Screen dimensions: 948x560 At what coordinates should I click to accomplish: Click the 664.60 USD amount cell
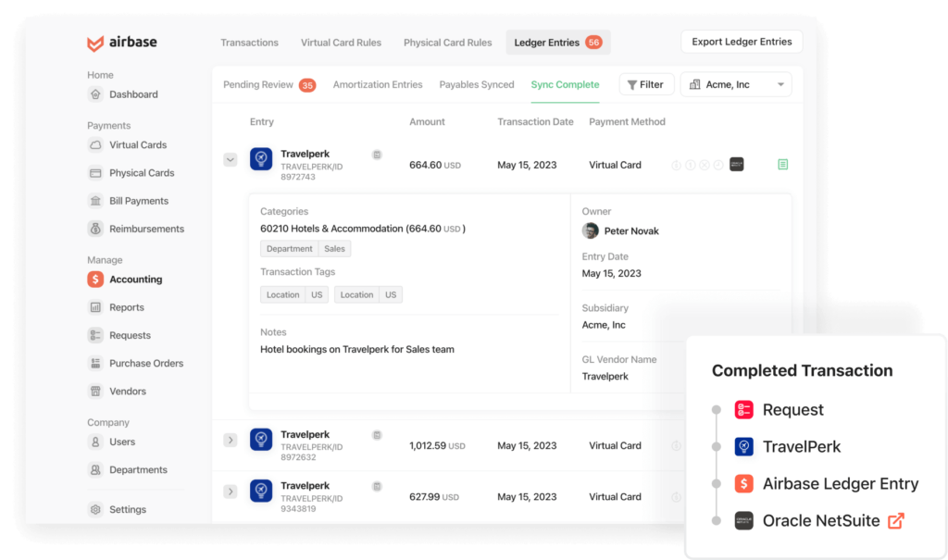(435, 165)
